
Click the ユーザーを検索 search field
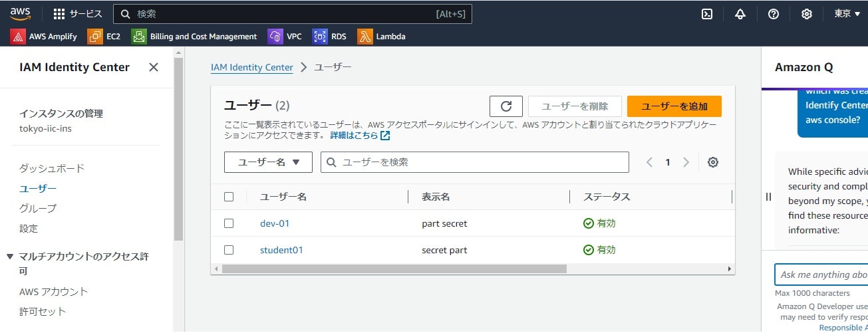coord(475,162)
